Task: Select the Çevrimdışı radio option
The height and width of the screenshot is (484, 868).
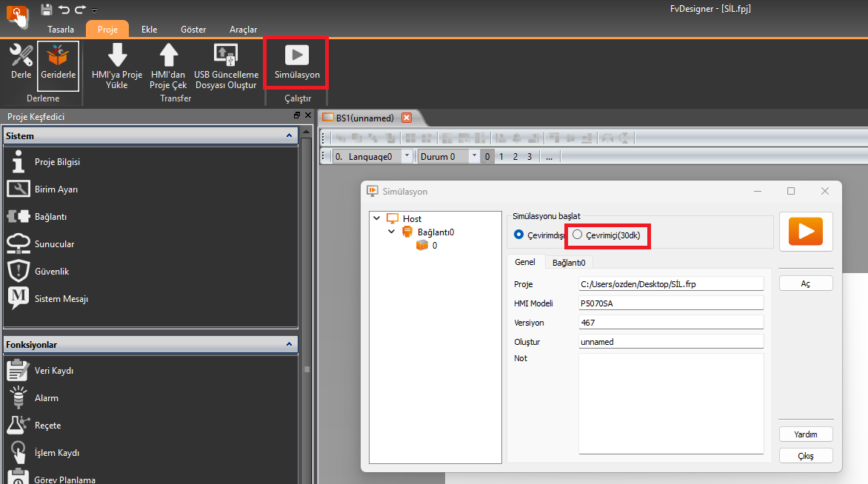Action: (519, 235)
